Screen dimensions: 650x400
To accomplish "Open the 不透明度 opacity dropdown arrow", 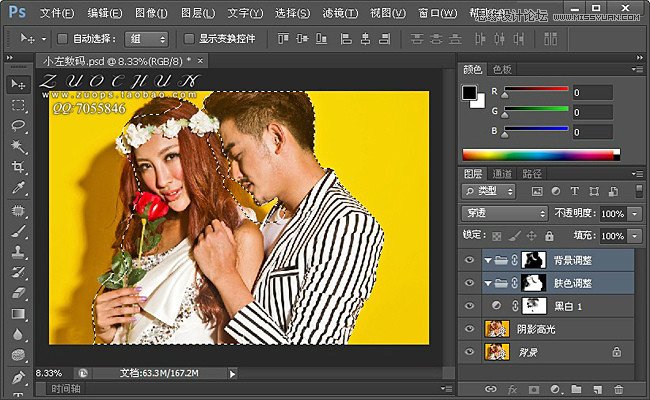I will click(635, 214).
